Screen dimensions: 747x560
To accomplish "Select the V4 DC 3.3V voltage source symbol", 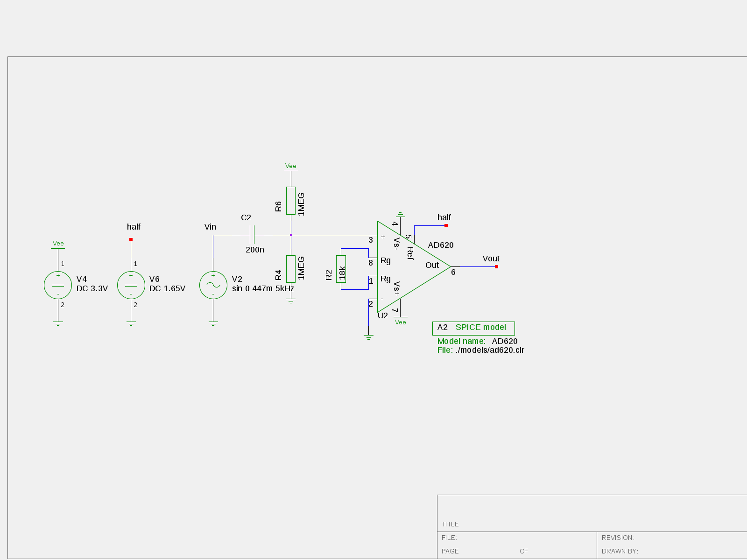I will 58,285.
